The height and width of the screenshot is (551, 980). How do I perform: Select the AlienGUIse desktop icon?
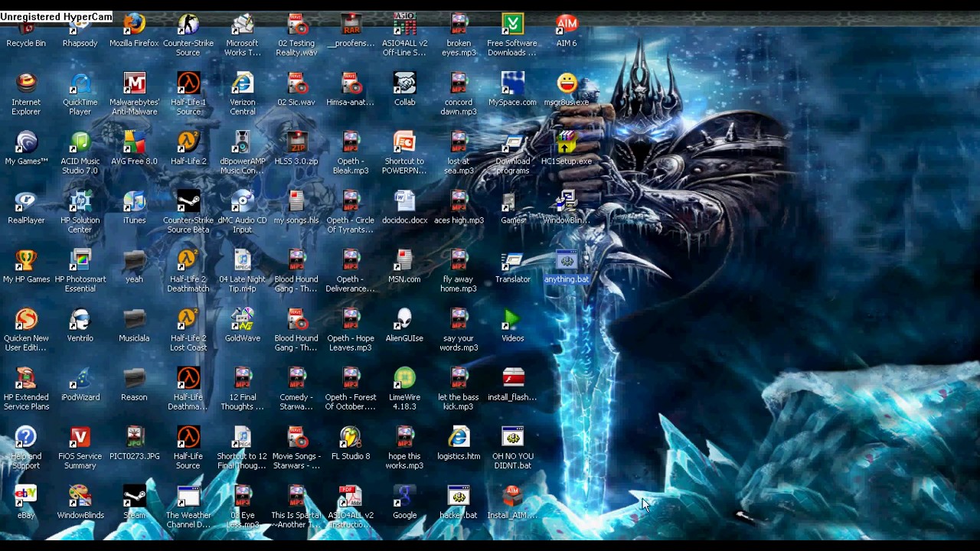[x=405, y=324]
